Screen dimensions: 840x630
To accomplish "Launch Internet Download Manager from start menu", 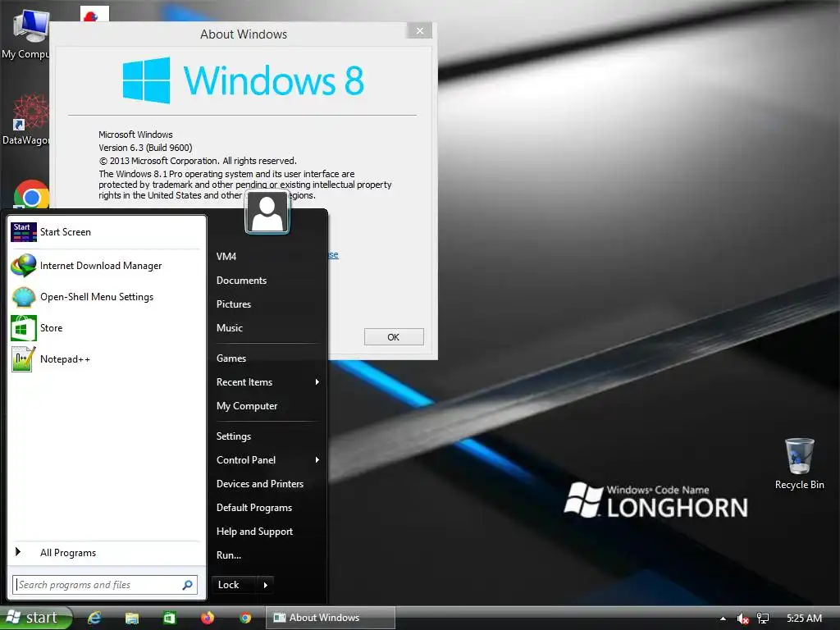I will coord(24,265).
